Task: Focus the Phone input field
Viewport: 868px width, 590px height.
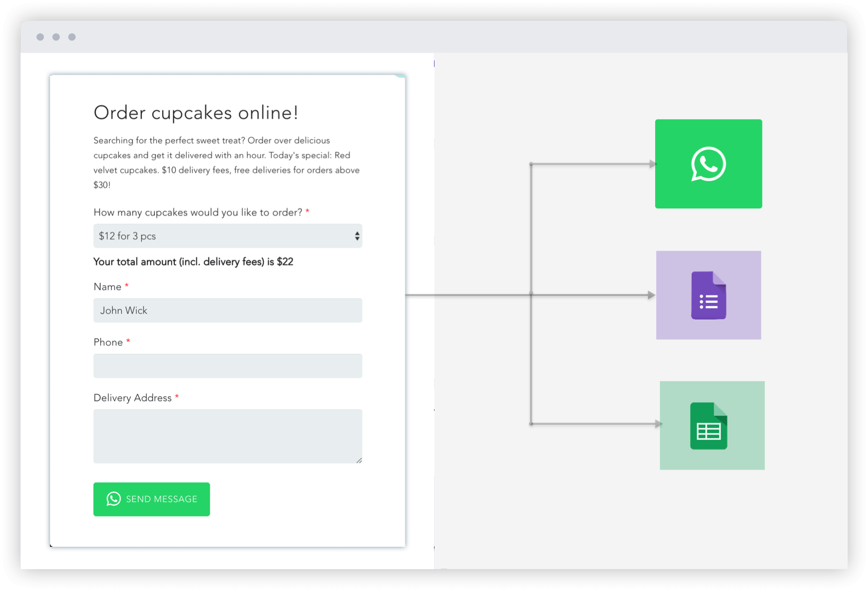Action: coord(227,366)
